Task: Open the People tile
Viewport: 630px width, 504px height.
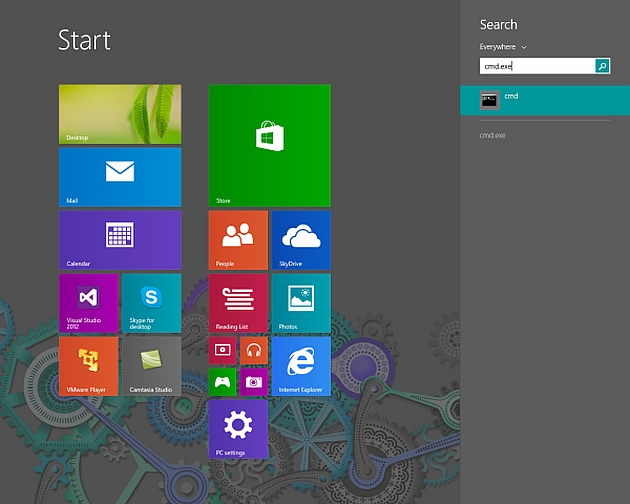Action: coord(238,240)
